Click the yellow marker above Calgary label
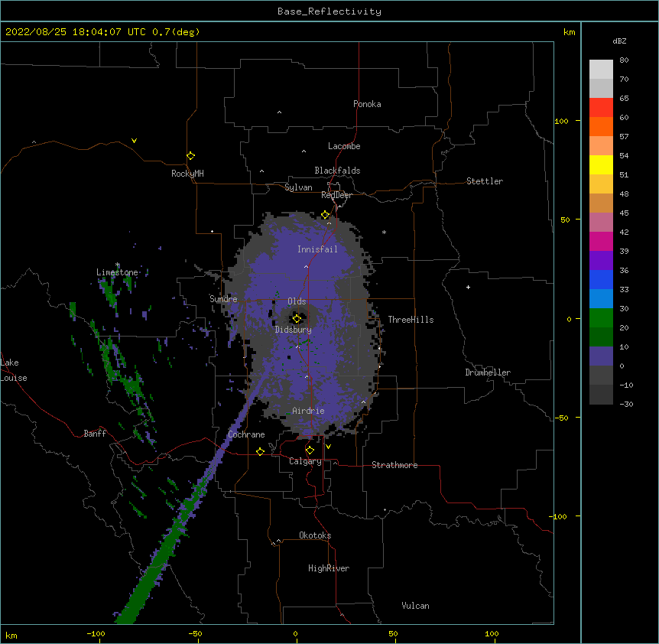This screenshot has width=659, height=644. (310, 450)
